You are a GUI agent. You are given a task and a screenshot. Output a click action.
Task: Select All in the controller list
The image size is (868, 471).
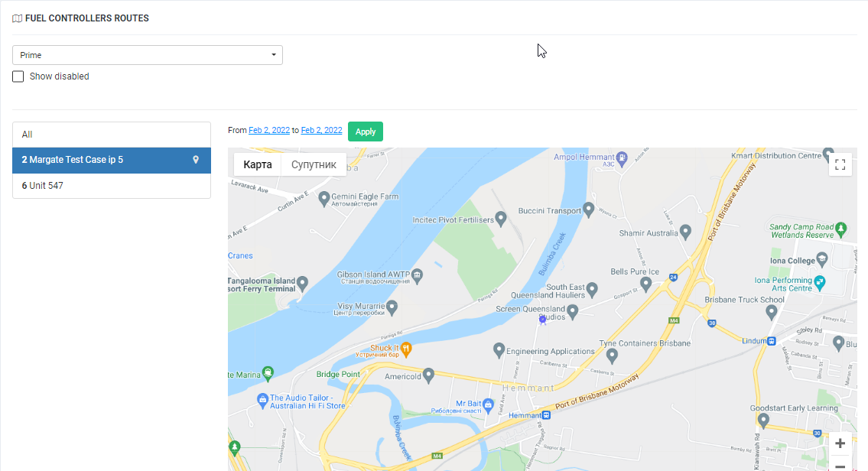tap(112, 135)
